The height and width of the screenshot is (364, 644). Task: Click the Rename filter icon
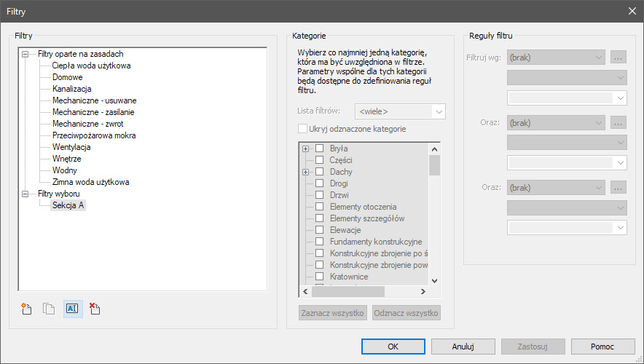pyautogui.click(x=72, y=309)
